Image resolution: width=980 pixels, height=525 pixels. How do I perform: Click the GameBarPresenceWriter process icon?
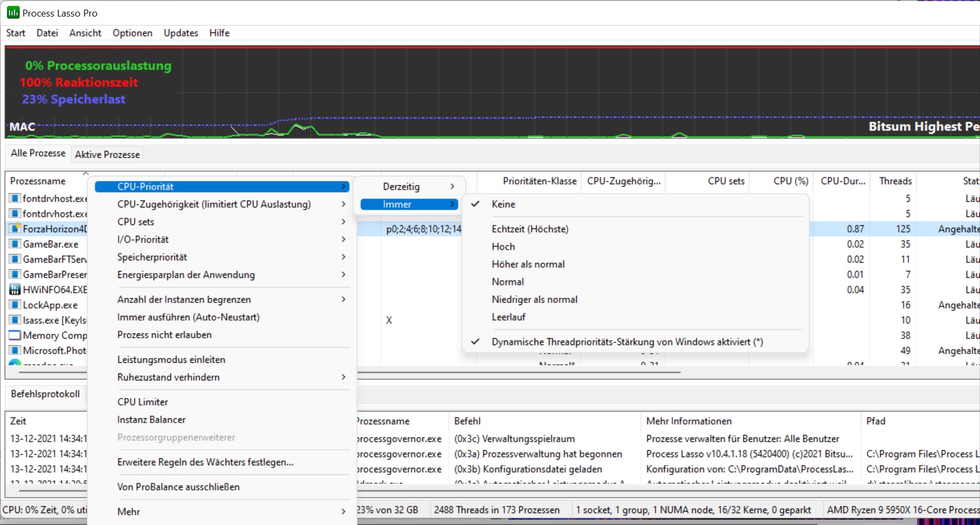15,275
